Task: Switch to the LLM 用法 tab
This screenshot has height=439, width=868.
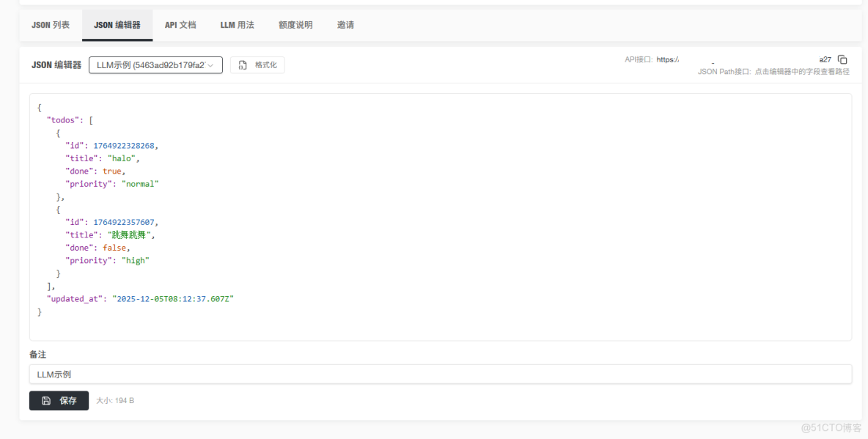Action: (x=237, y=24)
